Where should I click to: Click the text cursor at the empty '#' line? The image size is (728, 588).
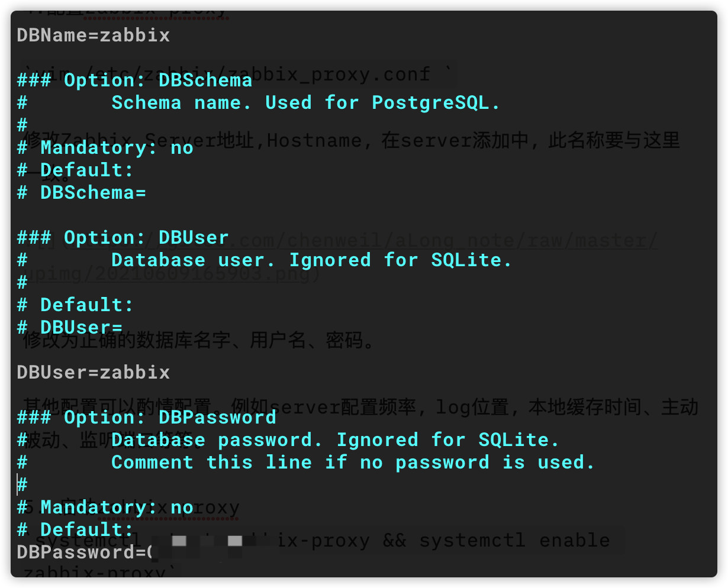[x=18, y=485]
